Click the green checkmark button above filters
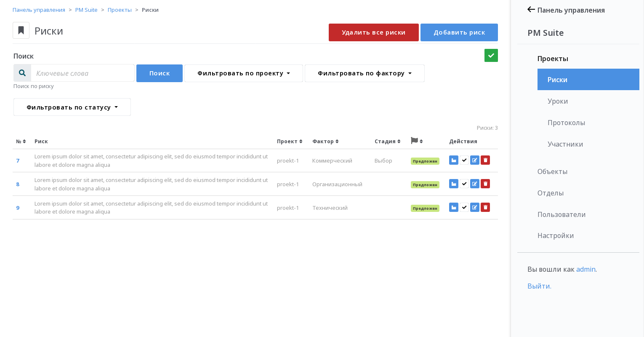The height and width of the screenshot is (337, 644). click(x=491, y=55)
